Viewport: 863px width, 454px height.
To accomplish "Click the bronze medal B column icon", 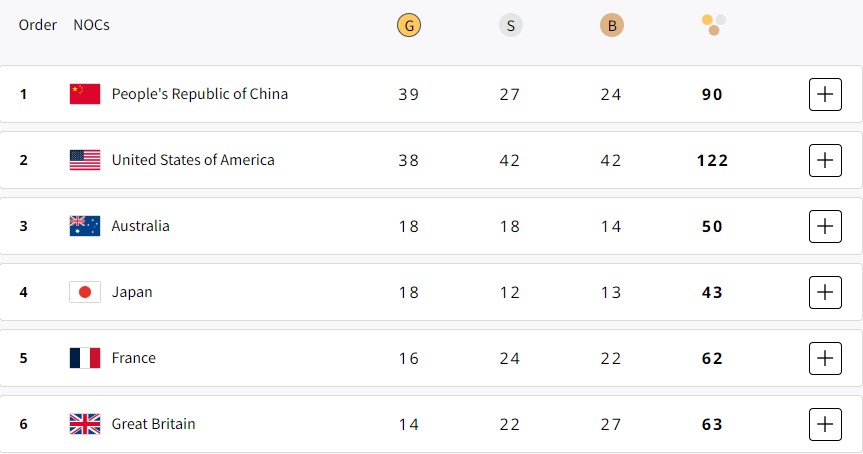I will click(612, 26).
